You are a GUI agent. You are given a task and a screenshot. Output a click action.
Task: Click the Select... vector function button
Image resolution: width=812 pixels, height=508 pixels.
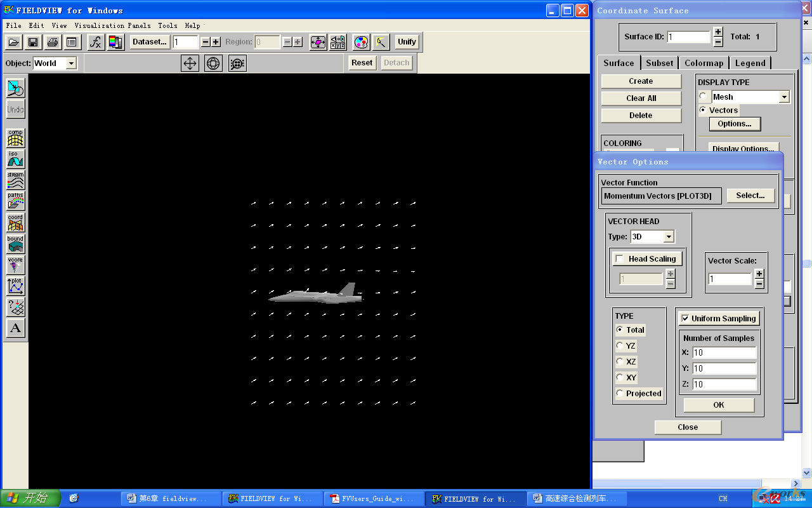coord(750,196)
